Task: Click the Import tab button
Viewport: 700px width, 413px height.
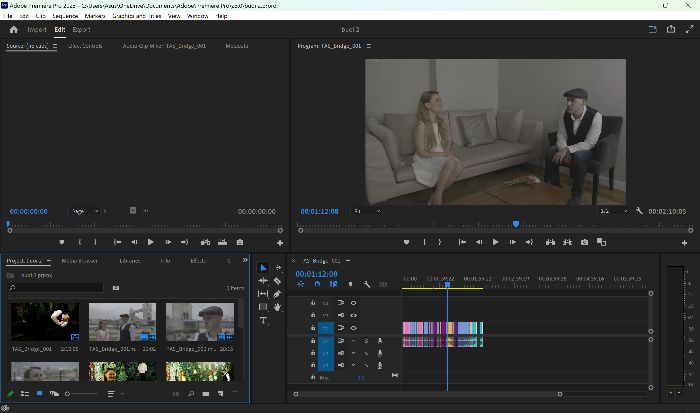Action: point(37,29)
